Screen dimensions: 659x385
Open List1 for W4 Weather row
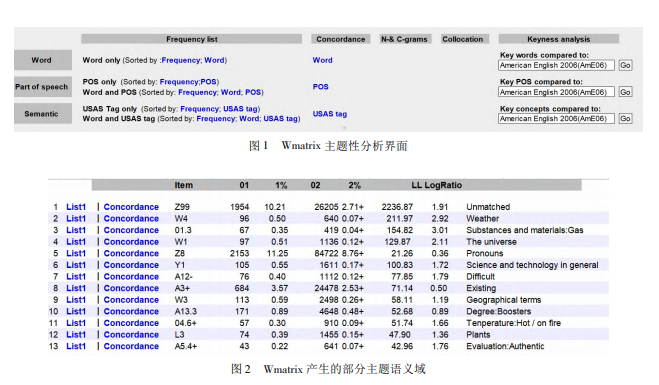click(x=76, y=219)
